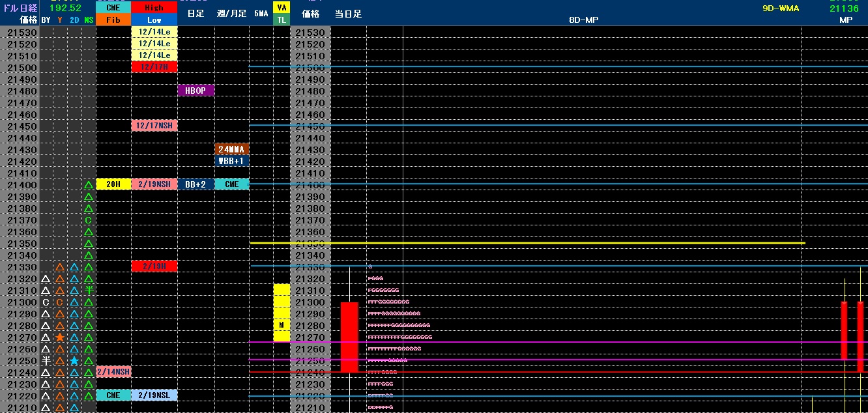
Task: Click the green triangle in the 21280 row
Action: pyautogui.click(x=89, y=325)
